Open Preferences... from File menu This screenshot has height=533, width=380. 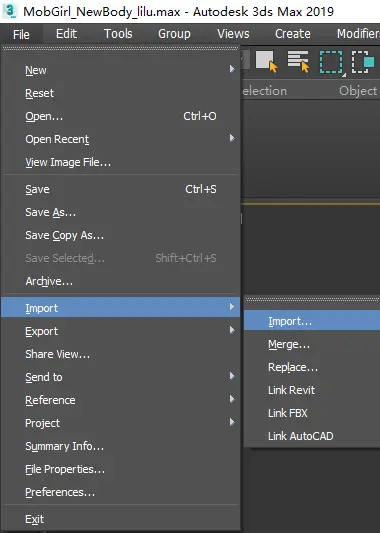click(121, 492)
